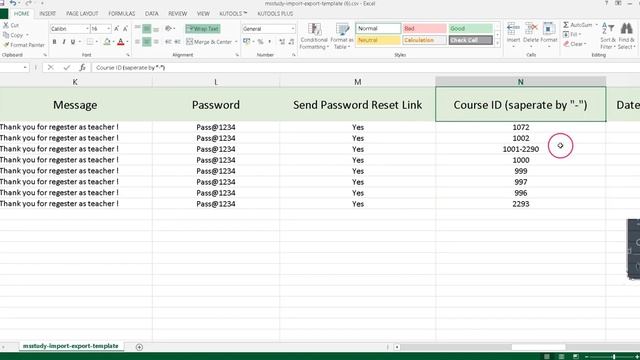Click the Increase Indent icon
Screen dimensions: 640x360
tap(177, 42)
